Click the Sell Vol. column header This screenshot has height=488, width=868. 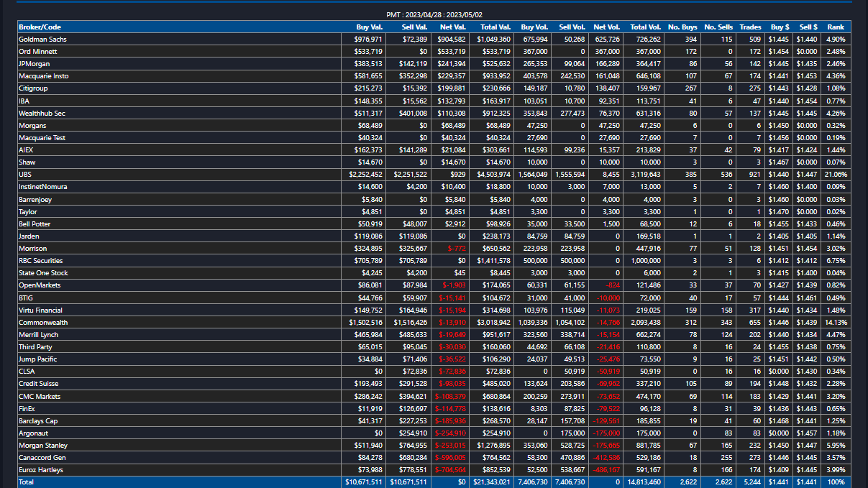[x=572, y=27]
